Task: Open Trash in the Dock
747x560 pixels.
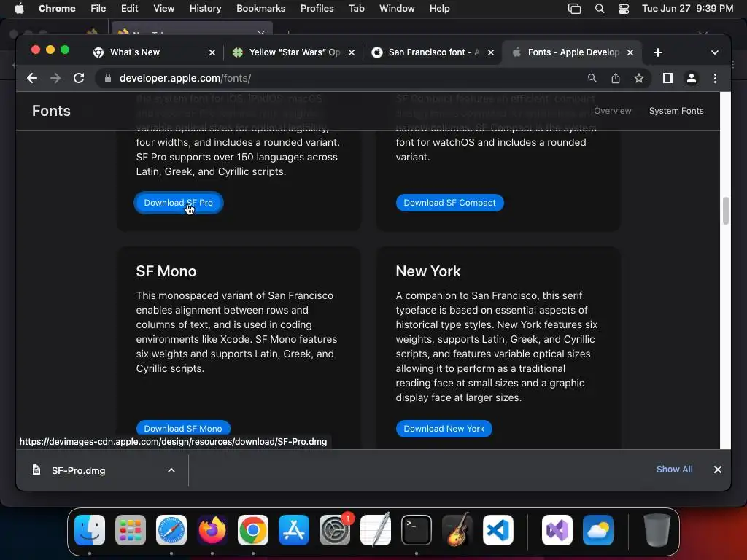Action: click(x=657, y=530)
